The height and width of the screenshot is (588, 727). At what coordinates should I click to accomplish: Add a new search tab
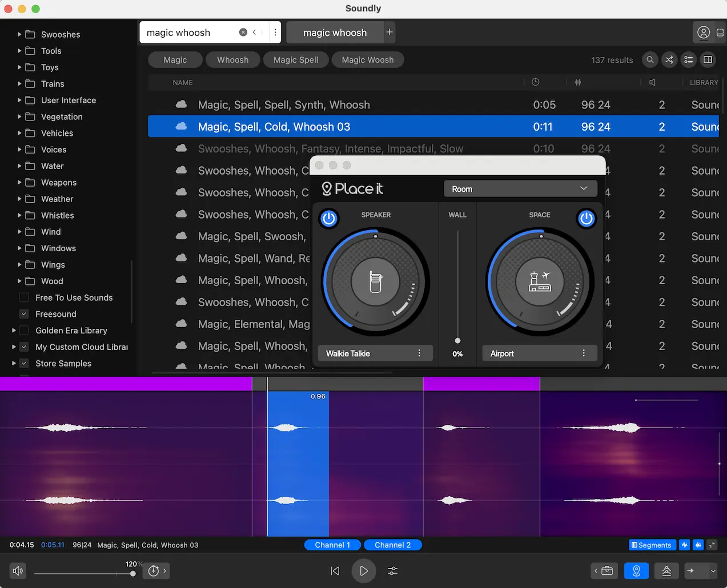389,32
